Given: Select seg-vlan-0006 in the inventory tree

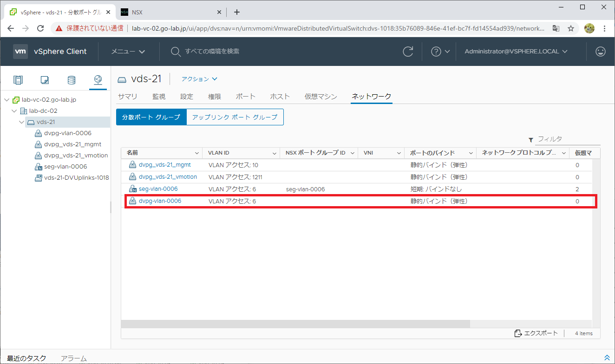Looking at the screenshot, I should [65, 167].
